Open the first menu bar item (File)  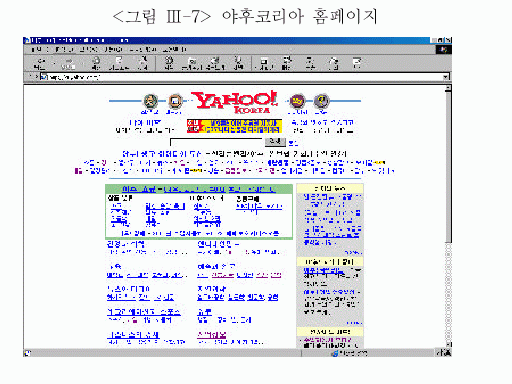coord(39,49)
